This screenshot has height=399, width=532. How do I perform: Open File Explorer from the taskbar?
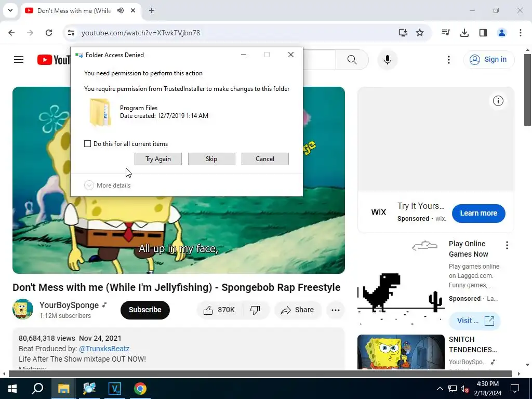click(63, 389)
